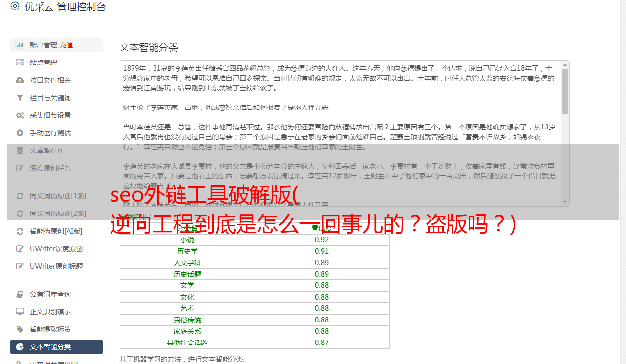Click the 0.91 confidence value for 历史学
626x364 pixels.
coord(322,251)
